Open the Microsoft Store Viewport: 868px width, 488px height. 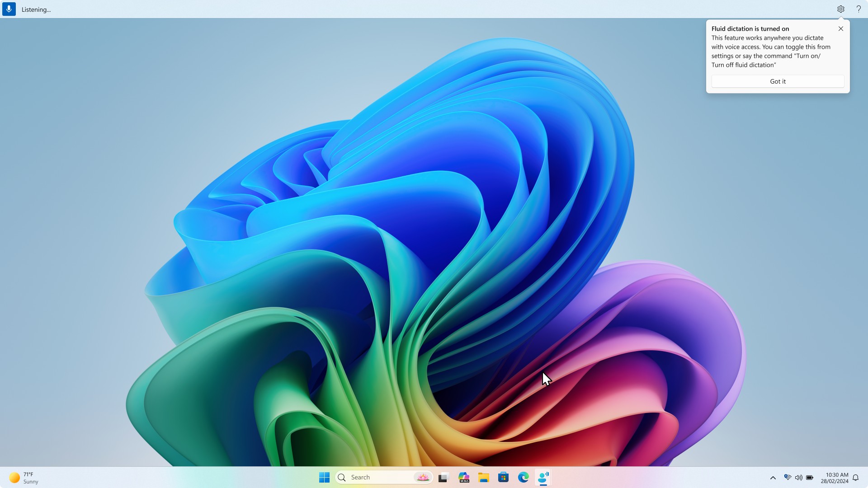[503, 477]
